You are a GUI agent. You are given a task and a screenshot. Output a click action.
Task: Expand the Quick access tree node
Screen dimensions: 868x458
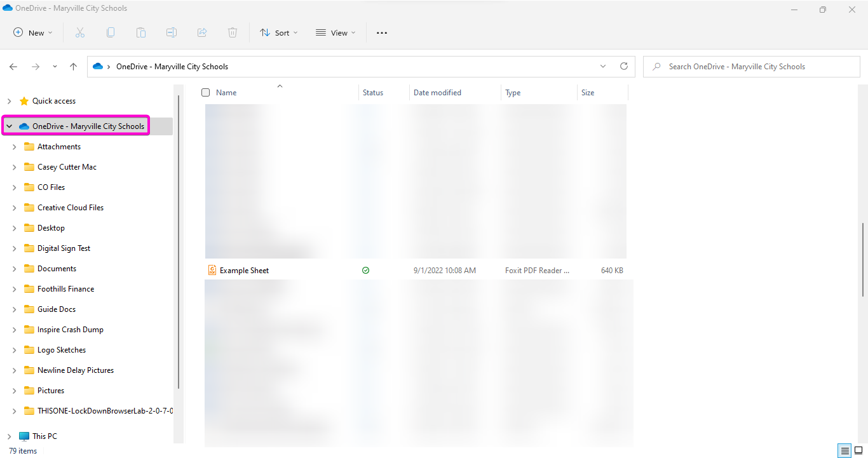click(x=9, y=101)
